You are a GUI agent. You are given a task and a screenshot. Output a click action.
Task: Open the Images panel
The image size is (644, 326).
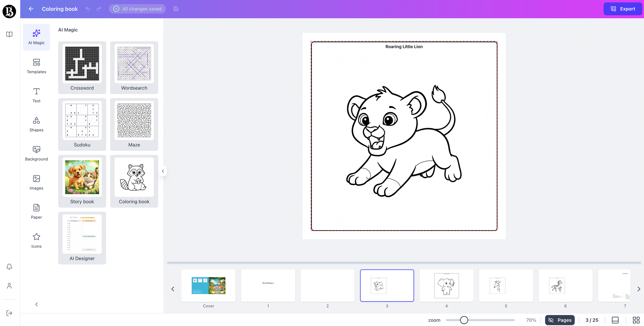tap(36, 182)
